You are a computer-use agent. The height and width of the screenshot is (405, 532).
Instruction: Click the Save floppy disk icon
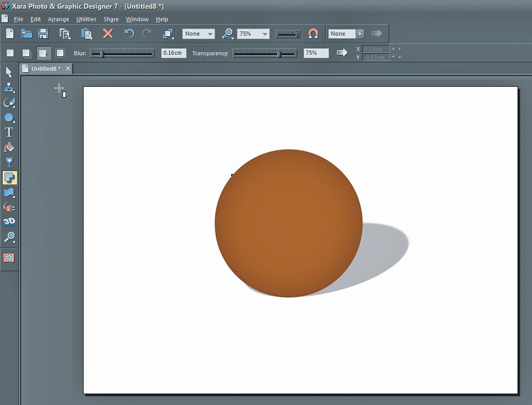(43, 34)
